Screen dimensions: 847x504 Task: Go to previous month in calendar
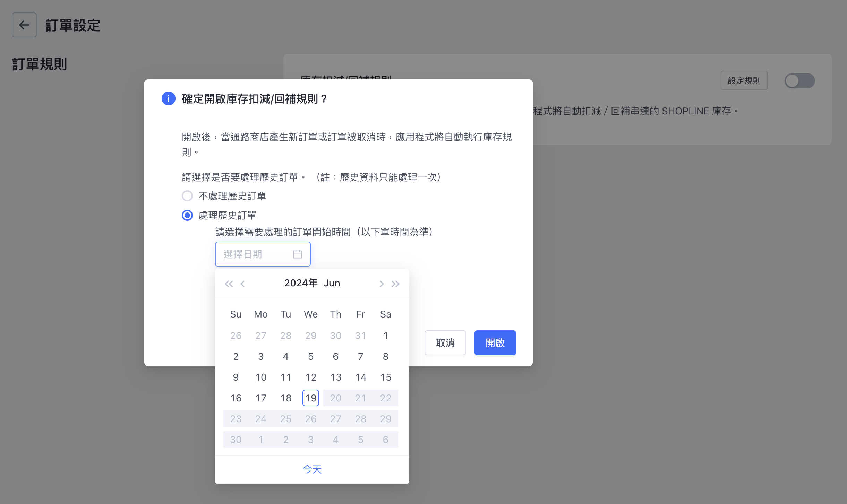pos(242,284)
